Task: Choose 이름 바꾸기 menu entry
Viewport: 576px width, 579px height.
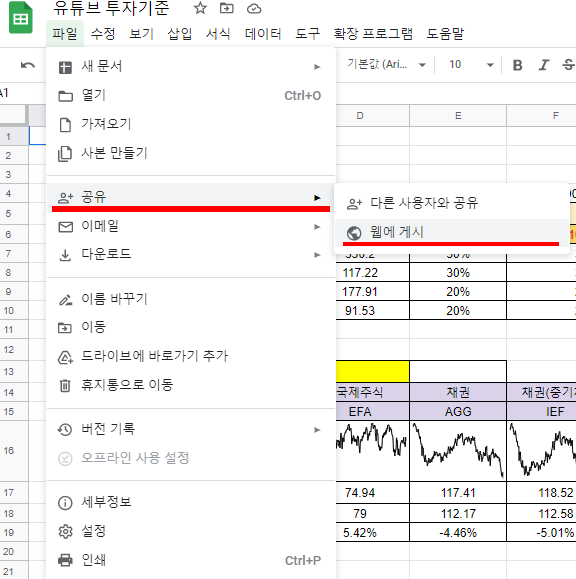Action: (191, 299)
